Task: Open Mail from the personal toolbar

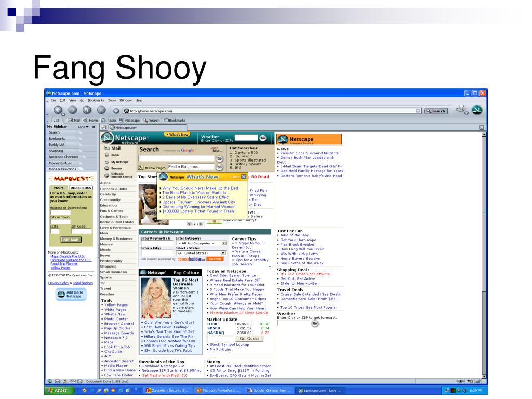Action: [74, 120]
